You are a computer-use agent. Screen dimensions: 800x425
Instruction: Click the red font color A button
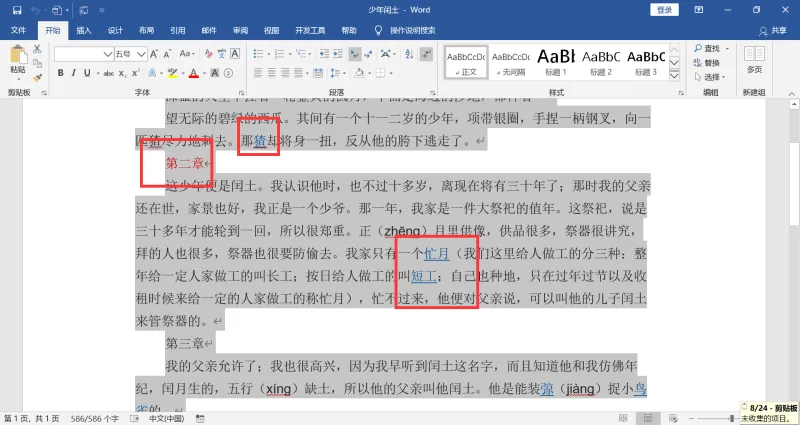coord(193,73)
